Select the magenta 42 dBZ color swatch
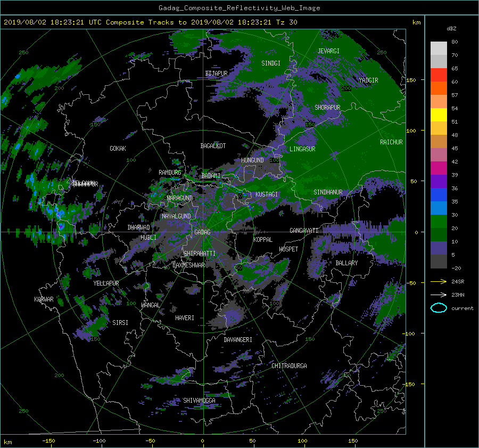The image size is (479, 448). [x=439, y=168]
